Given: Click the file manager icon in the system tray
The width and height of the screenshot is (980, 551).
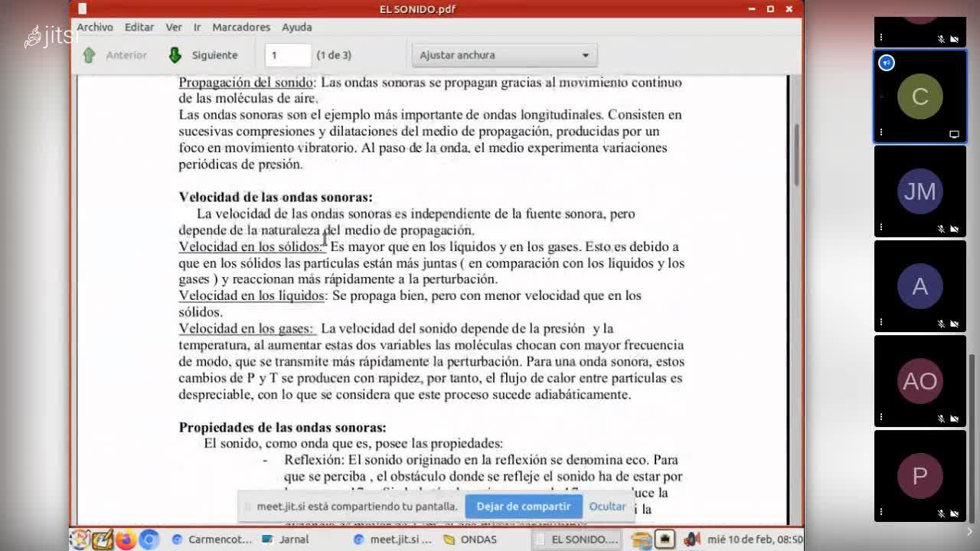Looking at the screenshot, I should (x=640, y=540).
